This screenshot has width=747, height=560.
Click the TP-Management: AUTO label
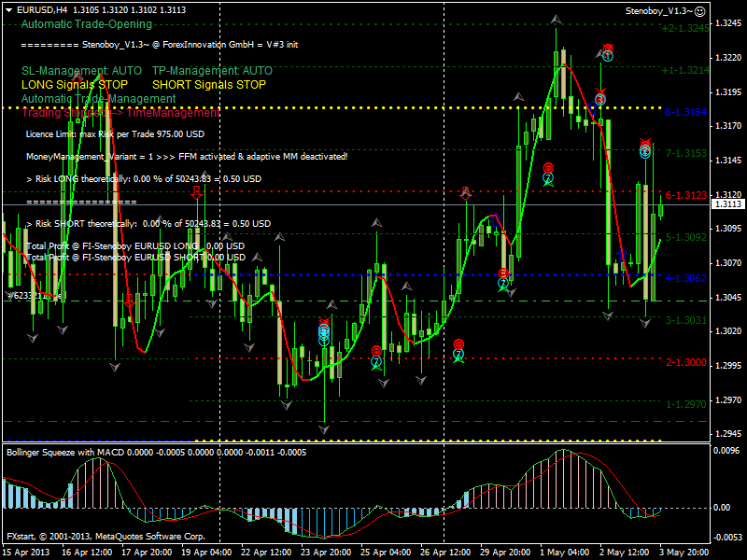[x=212, y=70]
